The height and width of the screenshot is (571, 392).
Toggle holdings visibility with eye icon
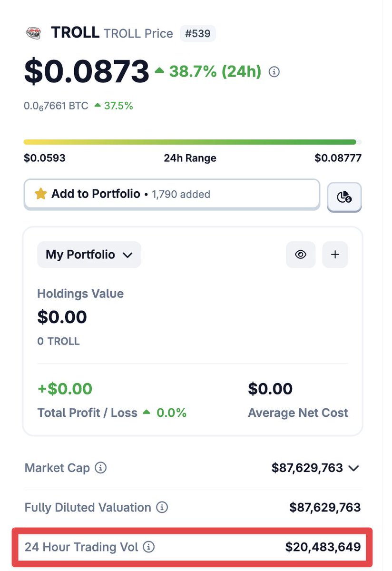[300, 255]
